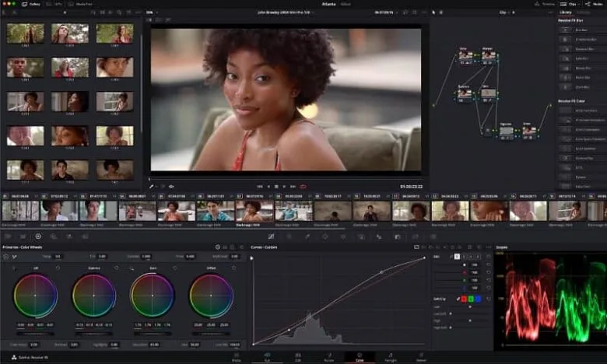Toggle the LUTs panel button

coord(54,4)
